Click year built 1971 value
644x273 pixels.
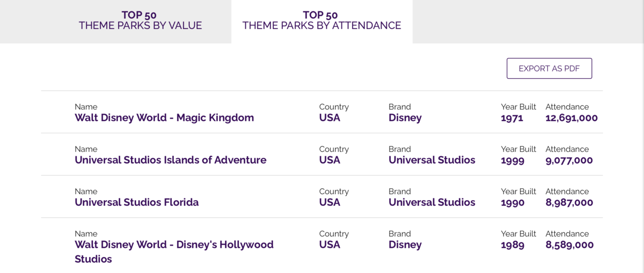(x=512, y=118)
